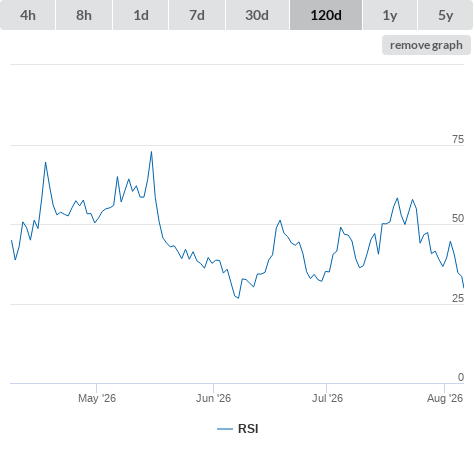Click the 25 level gridline label
The image size is (474, 455).
click(x=458, y=298)
